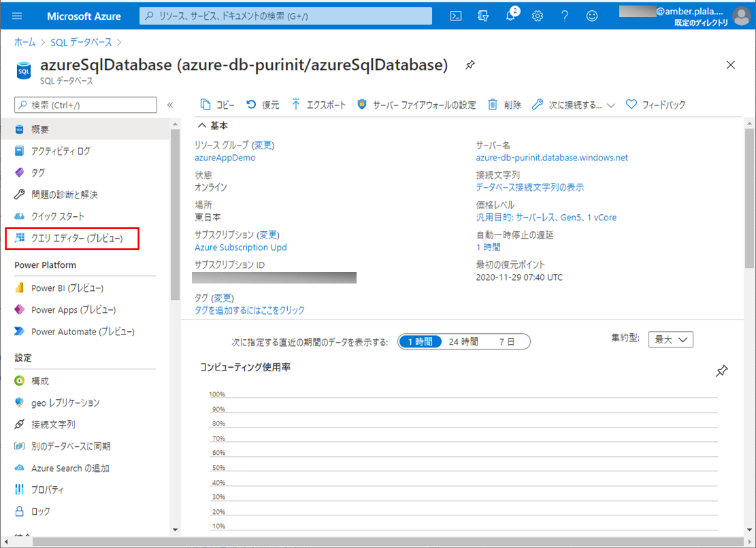Open クエリ エディター (プレビュー)
The width and height of the screenshot is (756, 548).
72,239
